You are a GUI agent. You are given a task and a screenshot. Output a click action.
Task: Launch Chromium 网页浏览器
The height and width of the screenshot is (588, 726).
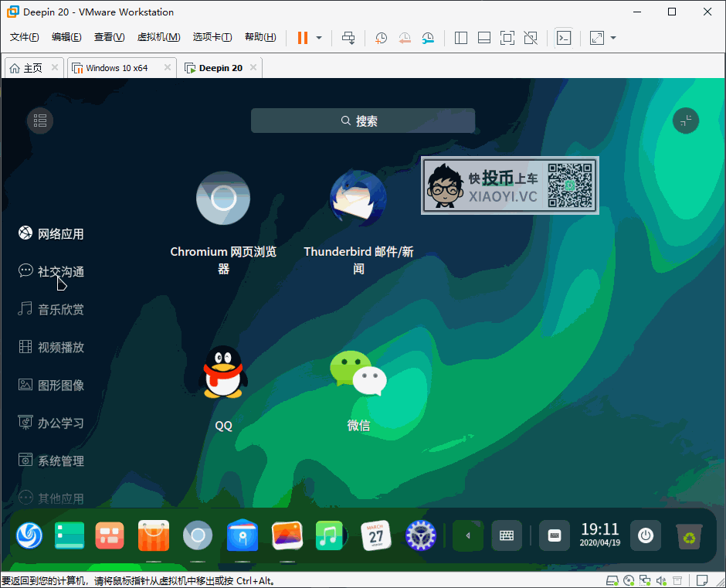click(223, 199)
